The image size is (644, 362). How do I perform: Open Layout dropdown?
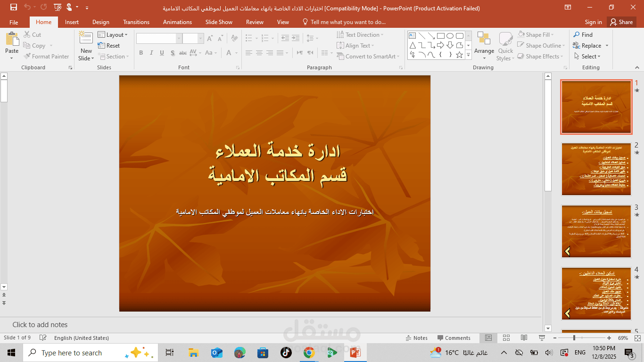tap(113, 35)
